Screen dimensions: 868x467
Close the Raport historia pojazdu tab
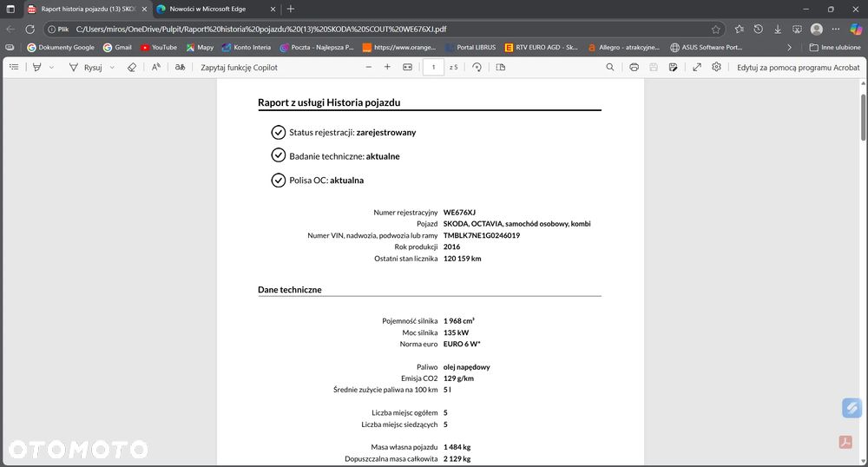click(144, 9)
